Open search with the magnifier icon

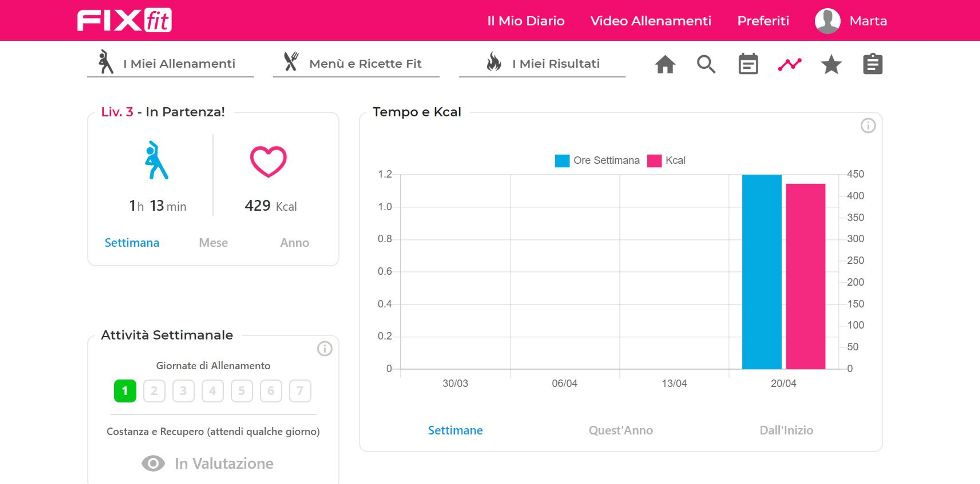click(x=706, y=65)
